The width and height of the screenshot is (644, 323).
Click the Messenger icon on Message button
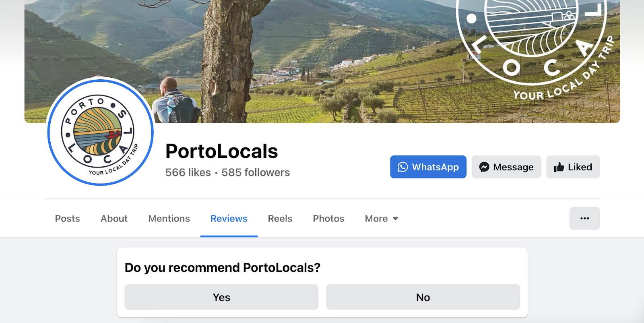[x=484, y=167]
